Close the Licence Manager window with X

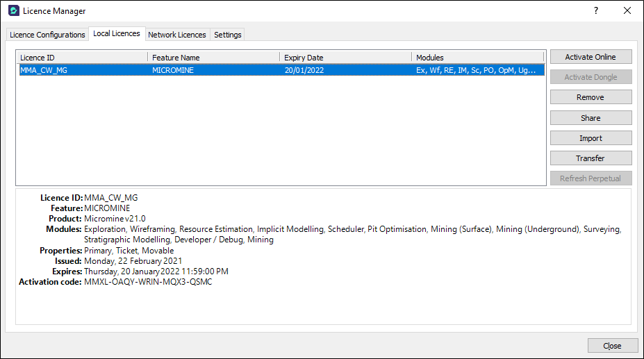627,10
